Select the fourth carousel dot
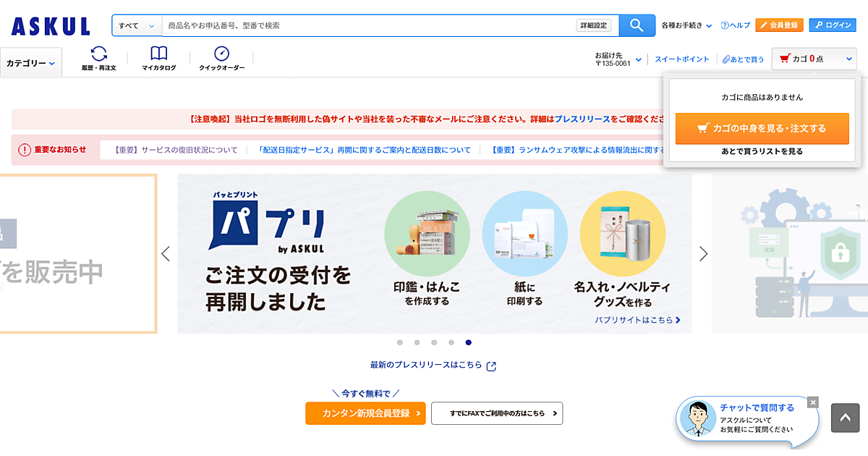Image resolution: width=868 pixels, height=456 pixels. (x=451, y=342)
